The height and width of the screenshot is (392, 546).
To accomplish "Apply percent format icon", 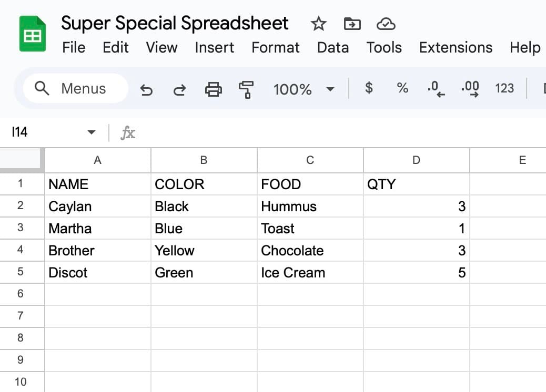I will point(402,88).
